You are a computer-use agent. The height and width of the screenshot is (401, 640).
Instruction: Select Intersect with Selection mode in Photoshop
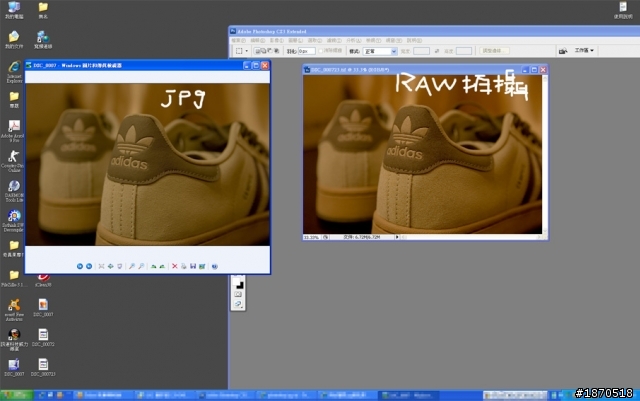(x=276, y=51)
